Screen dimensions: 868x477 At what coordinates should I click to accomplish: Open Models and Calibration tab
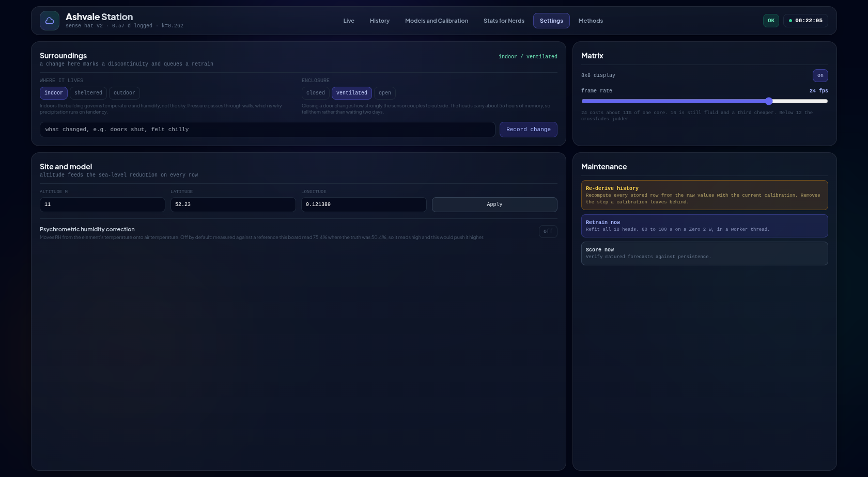click(x=437, y=21)
